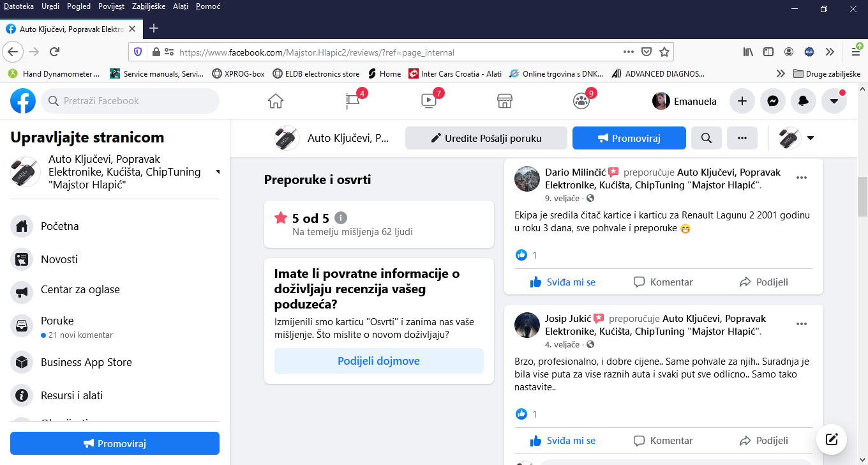Viewport: 868px width, 465px height.
Task: Go back to the previous page
Action: 13,52
